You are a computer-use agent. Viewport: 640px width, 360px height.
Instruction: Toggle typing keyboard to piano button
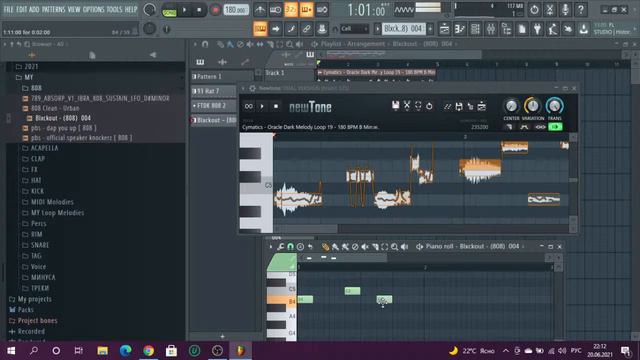[x=260, y=29]
